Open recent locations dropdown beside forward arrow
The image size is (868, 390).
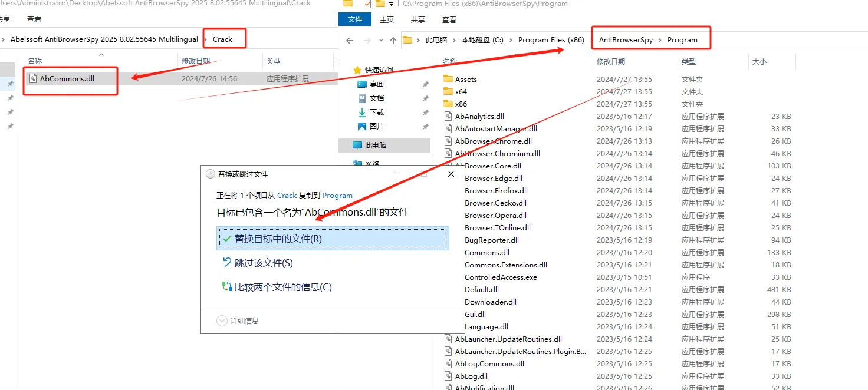tap(380, 41)
